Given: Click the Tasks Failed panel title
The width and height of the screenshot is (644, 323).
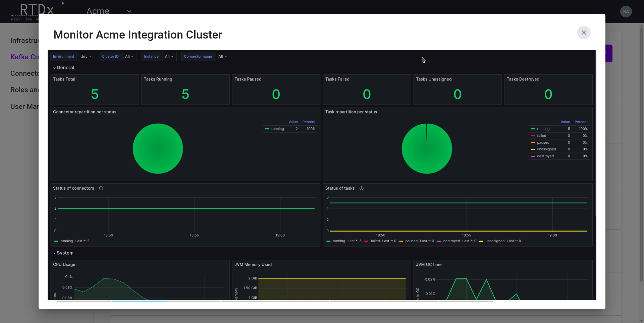Looking at the screenshot, I should (337, 79).
